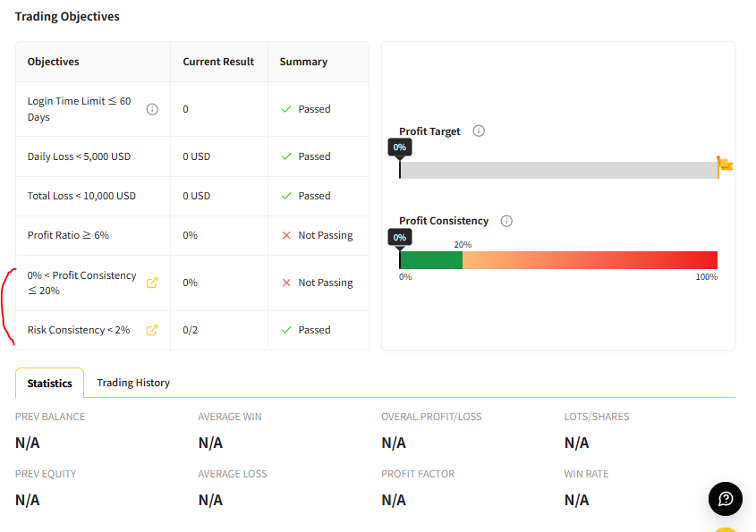Select 'Daily Loss < 5,000 USD' objective

pos(79,156)
